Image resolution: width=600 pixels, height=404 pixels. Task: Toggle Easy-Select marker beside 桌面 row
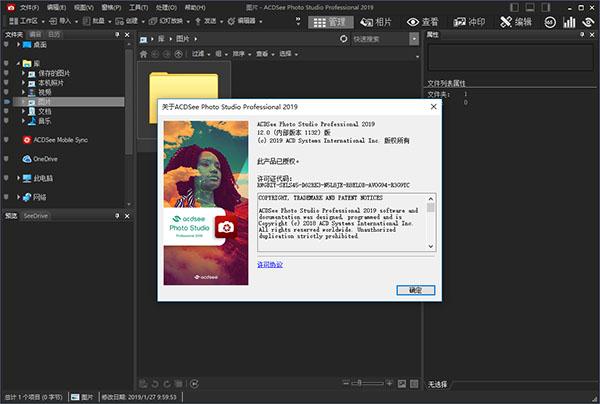[6, 45]
